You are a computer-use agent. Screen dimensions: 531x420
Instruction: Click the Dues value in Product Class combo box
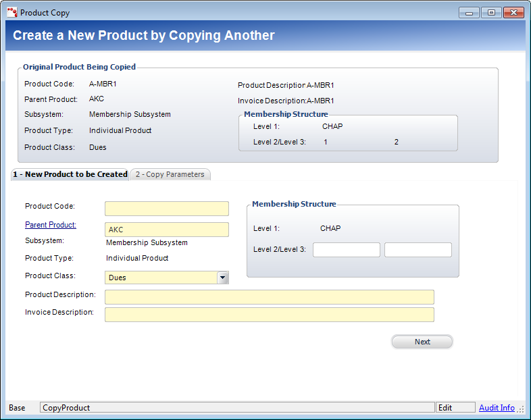161,278
